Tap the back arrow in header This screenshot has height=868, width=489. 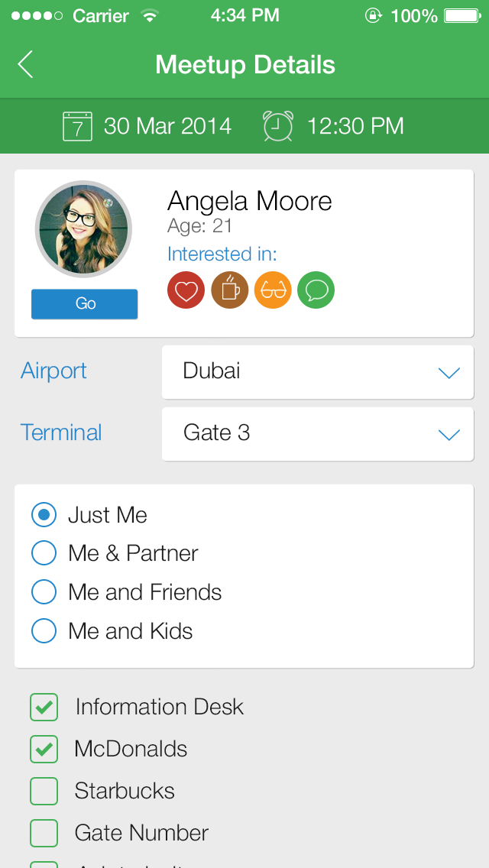click(25, 64)
